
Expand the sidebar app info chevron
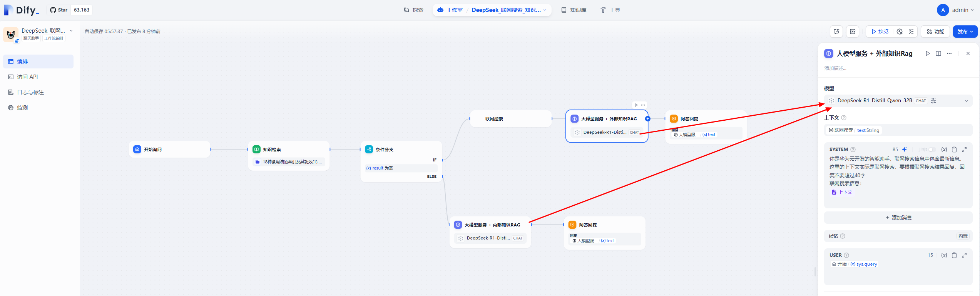point(71,31)
